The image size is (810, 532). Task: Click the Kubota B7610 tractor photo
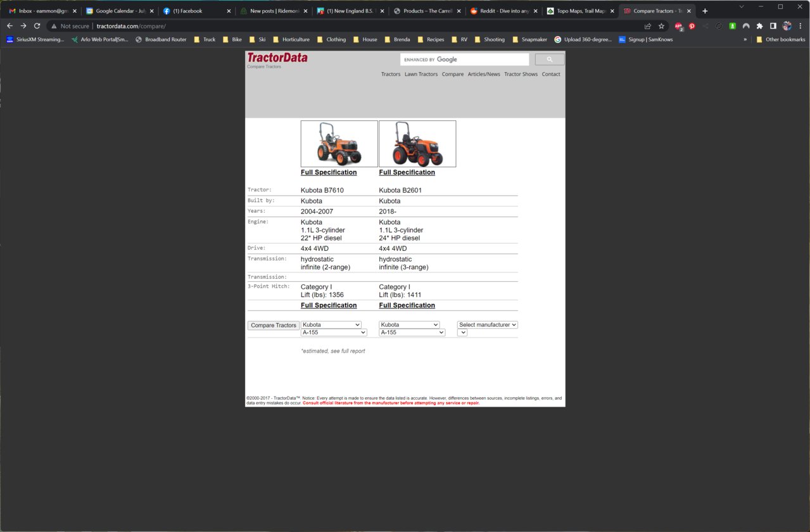[x=339, y=144]
